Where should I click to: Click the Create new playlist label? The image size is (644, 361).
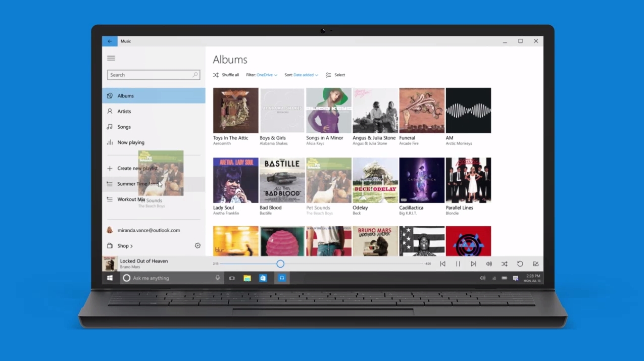point(137,168)
